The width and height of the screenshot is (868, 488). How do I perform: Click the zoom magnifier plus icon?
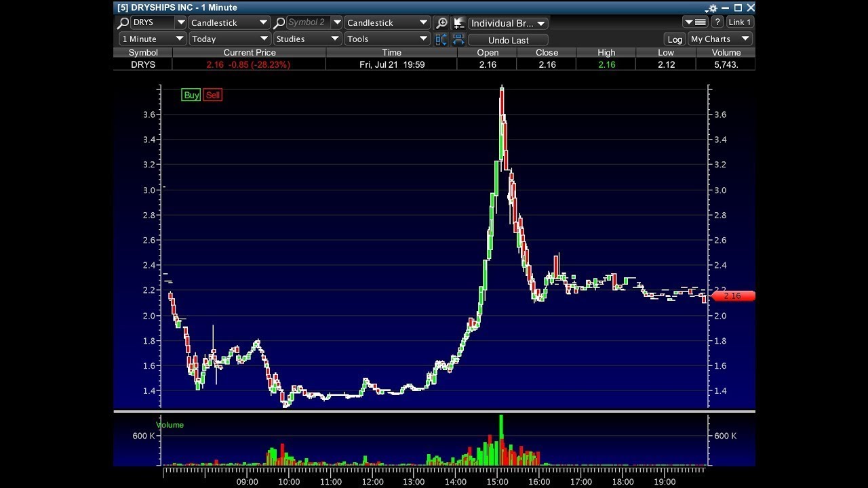pyautogui.click(x=441, y=23)
